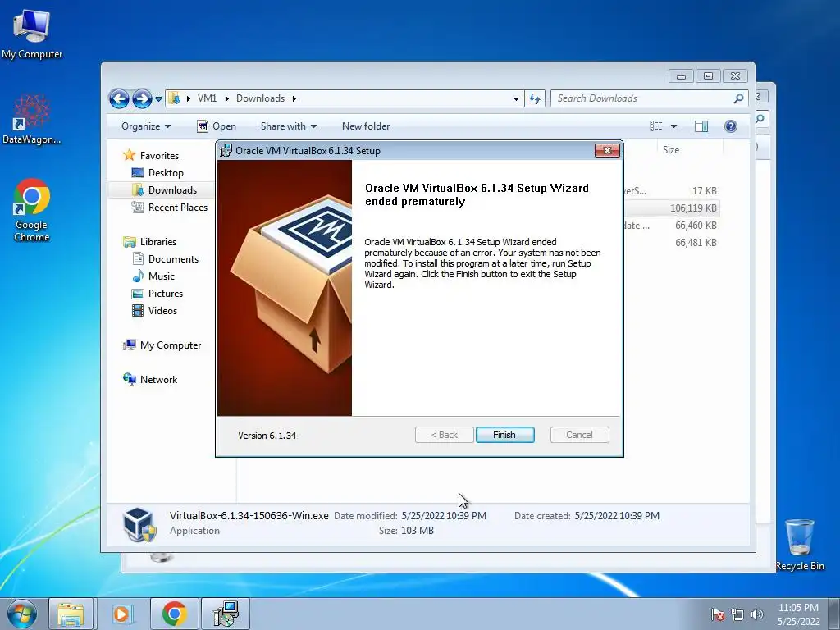Click the Show desktop strip
Image resolution: width=840 pixels, height=630 pixels.
point(834,614)
